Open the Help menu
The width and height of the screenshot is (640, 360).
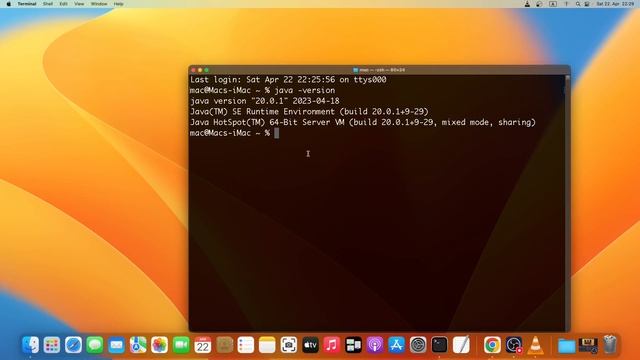tap(118, 4)
